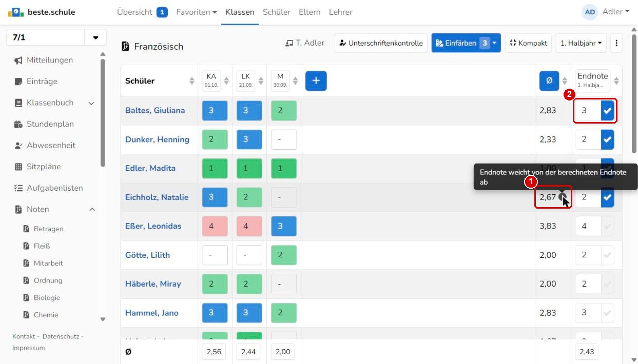Click the Einfärben coloring button
The height and width of the screenshot is (364, 638).
(x=466, y=43)
